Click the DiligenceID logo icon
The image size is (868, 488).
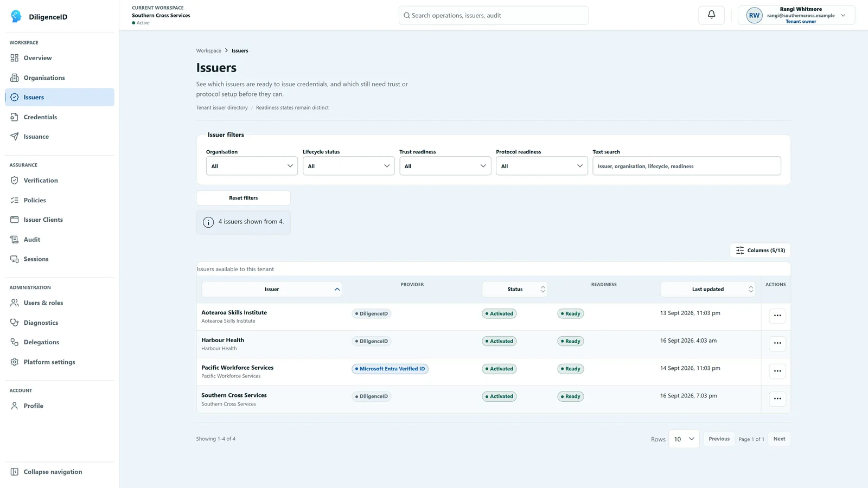[16, 16]
